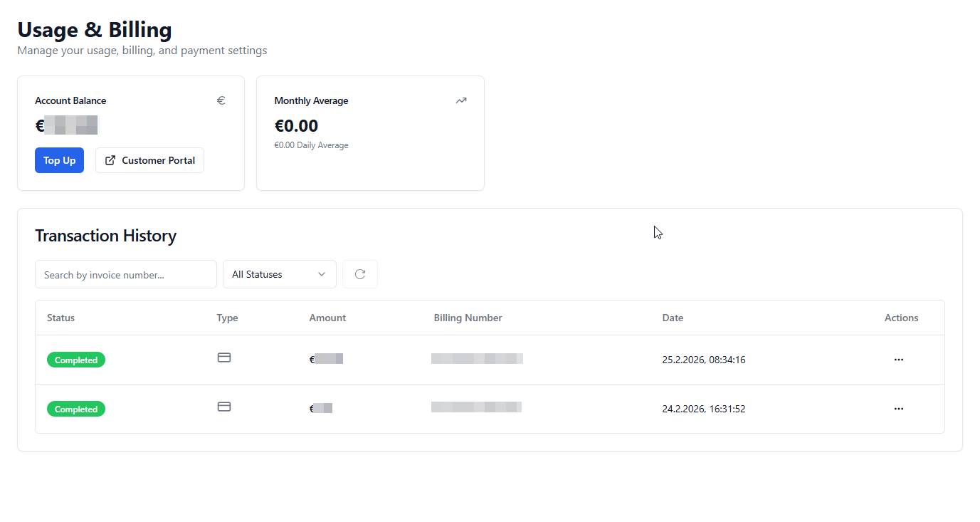This screenshot has height=522, width=980.
Task: Select the 25.2.2026, 08:34:16 date cell
Action: pyautogui.click(x=703, y=360)
